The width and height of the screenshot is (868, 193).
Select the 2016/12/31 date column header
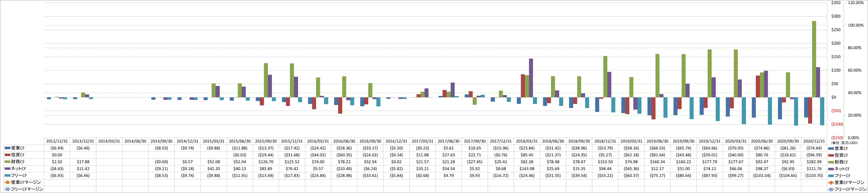pyautogui.click(x=396, y=141)
